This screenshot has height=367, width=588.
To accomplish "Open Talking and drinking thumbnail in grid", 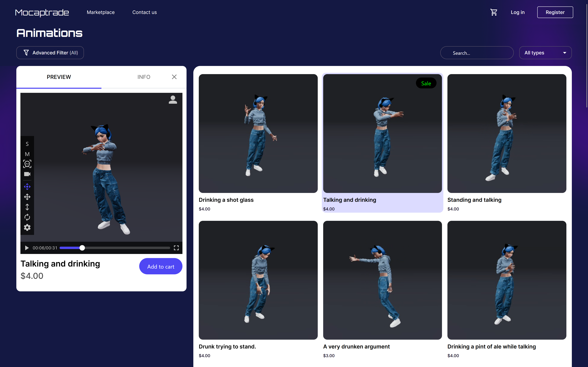I will pos(382,133).
